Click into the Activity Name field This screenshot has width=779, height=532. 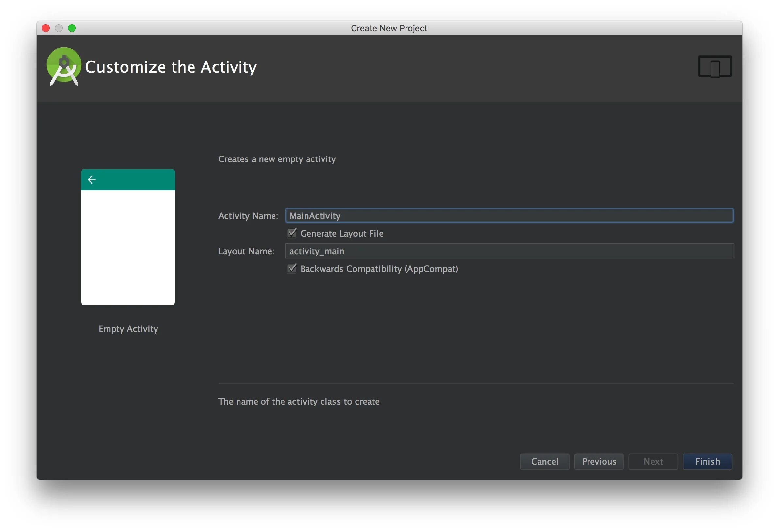click(x=509, y=216)
